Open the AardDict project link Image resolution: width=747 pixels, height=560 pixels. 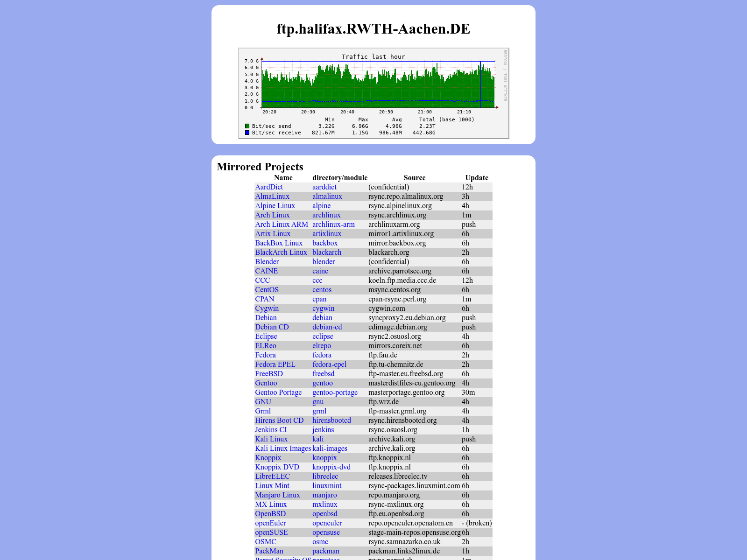tap(269, 187)
